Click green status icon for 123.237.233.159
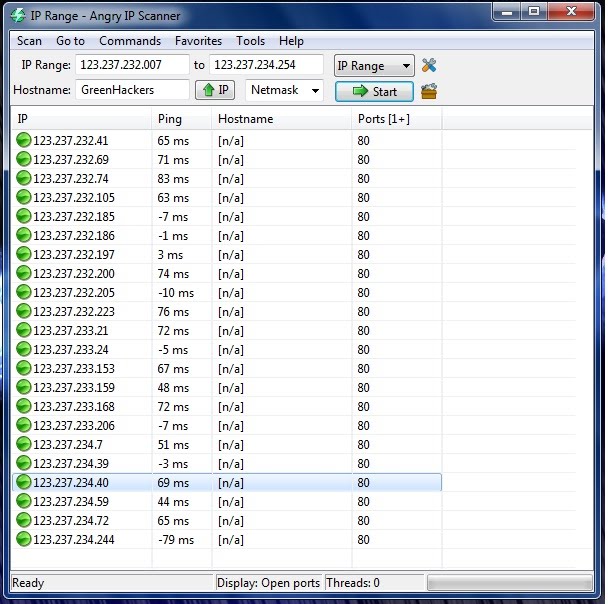The image size is (608, 604). click(24, 387)
